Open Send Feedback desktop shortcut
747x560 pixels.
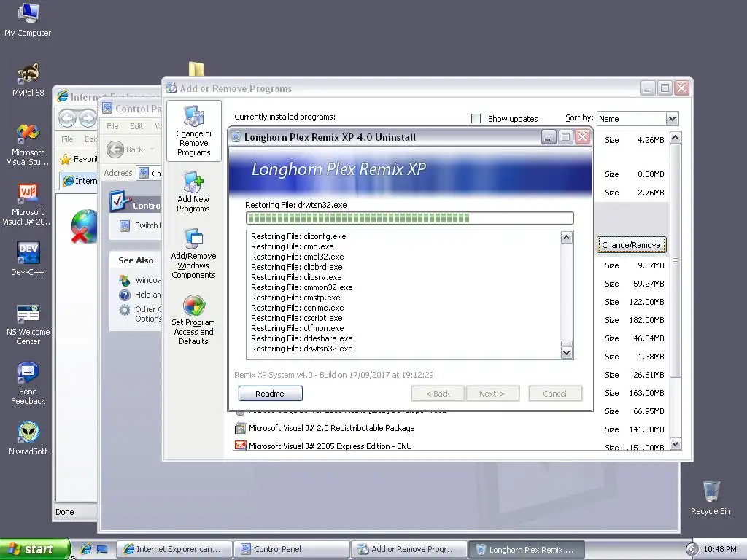click(x=28, y=384)
